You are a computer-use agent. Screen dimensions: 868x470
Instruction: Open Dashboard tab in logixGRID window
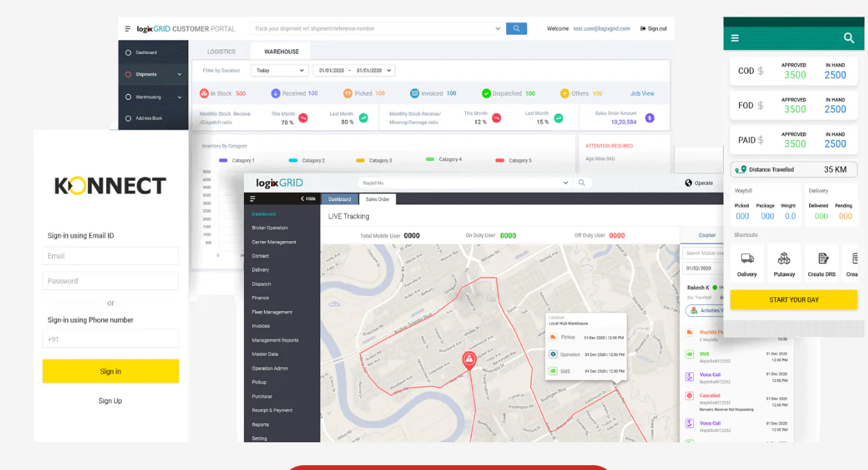[340, 199]
